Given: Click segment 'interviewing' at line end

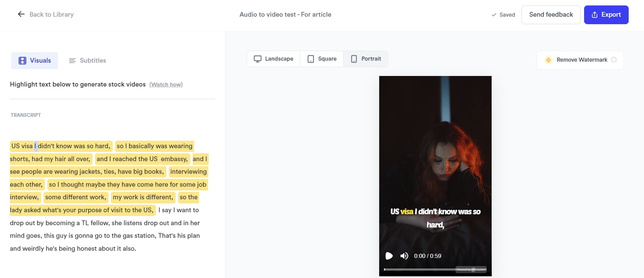Looking at the screenshot, I should (x=189, y=172).
